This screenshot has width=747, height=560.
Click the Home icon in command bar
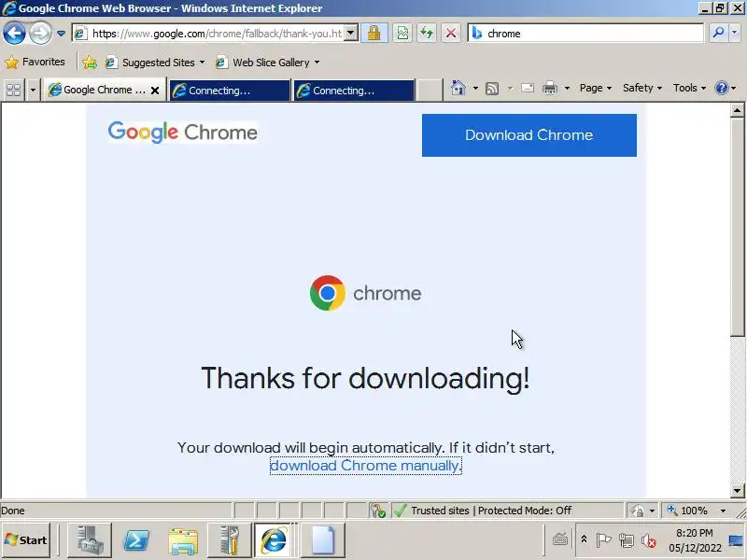pyautogui.click(x=458, y=88)
